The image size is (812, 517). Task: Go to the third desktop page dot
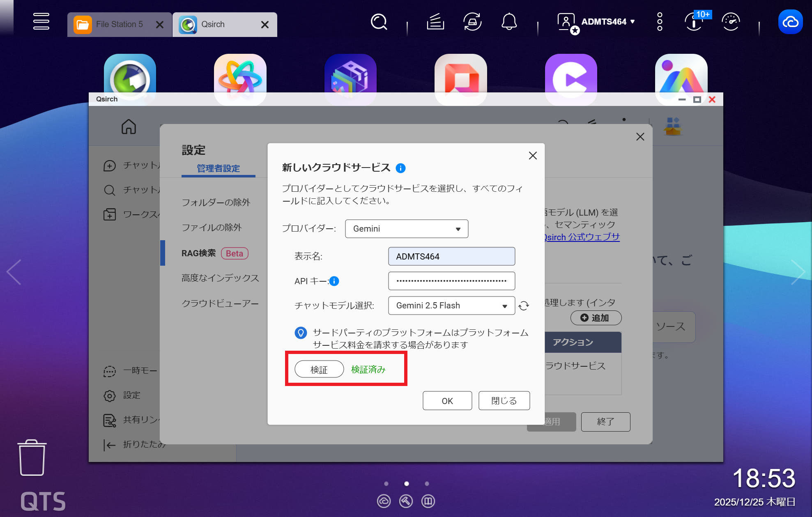[427, 484]
